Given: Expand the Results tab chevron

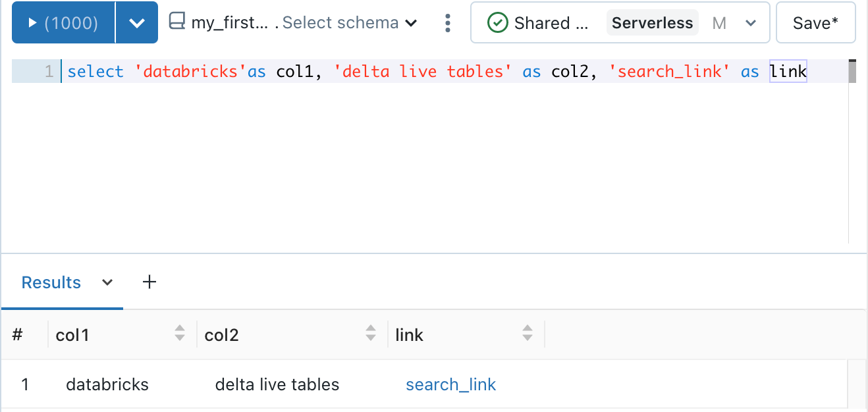Looking at the screenshot, I should (107, 282).
